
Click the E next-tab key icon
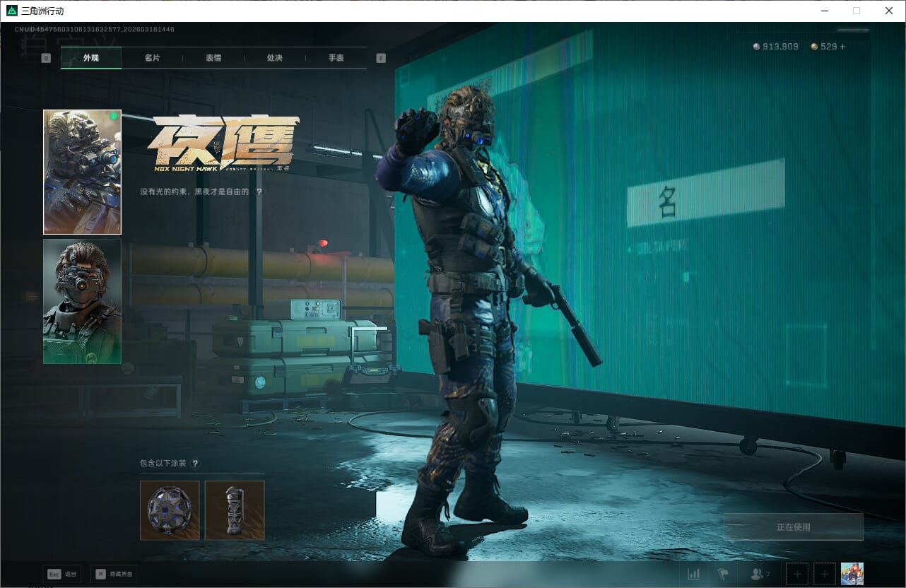[x=382, y=59]
